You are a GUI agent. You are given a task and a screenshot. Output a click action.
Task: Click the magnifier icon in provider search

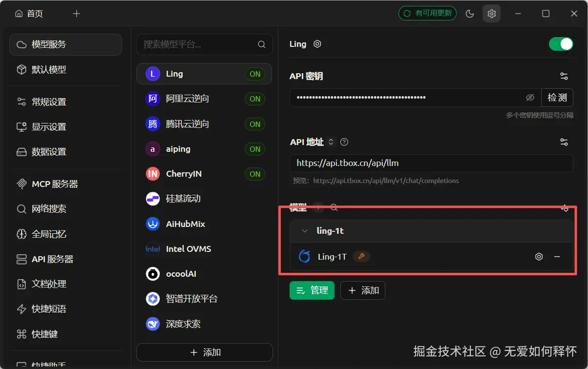[x=262, y=44]
